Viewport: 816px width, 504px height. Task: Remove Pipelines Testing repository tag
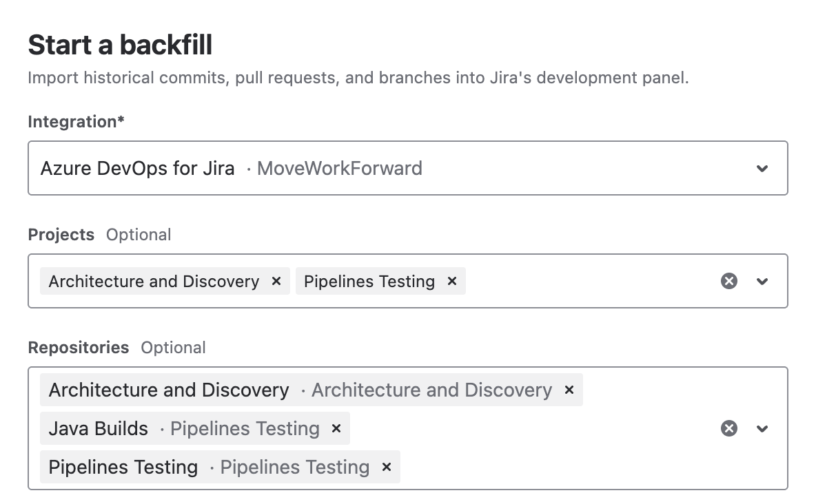click(386, 467)
